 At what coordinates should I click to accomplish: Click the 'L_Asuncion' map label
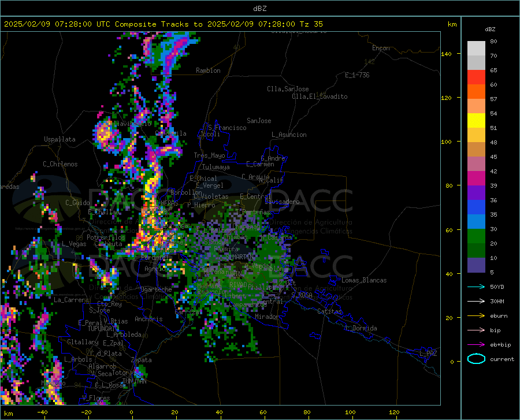click(289, 135)
